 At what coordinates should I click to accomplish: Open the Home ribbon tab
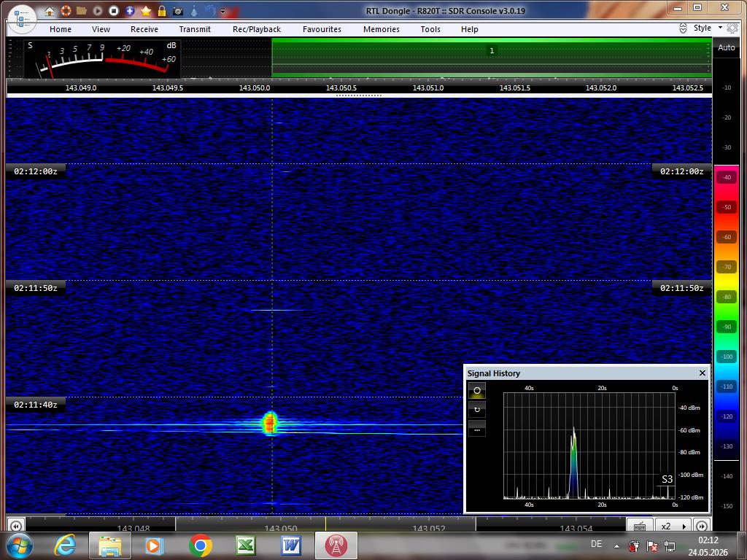click(x=61, y=29)
